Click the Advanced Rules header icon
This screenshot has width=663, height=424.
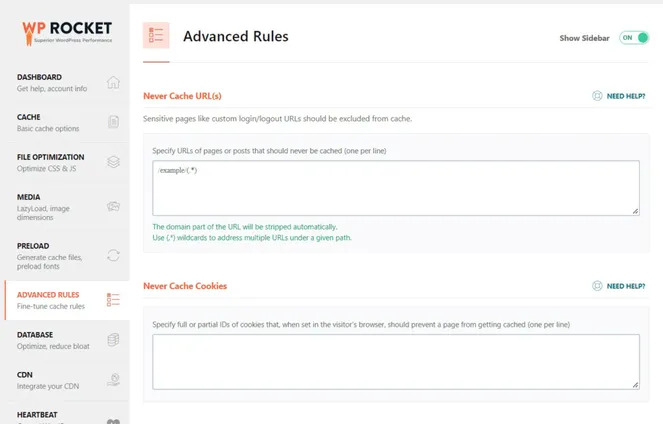[156, 37]
